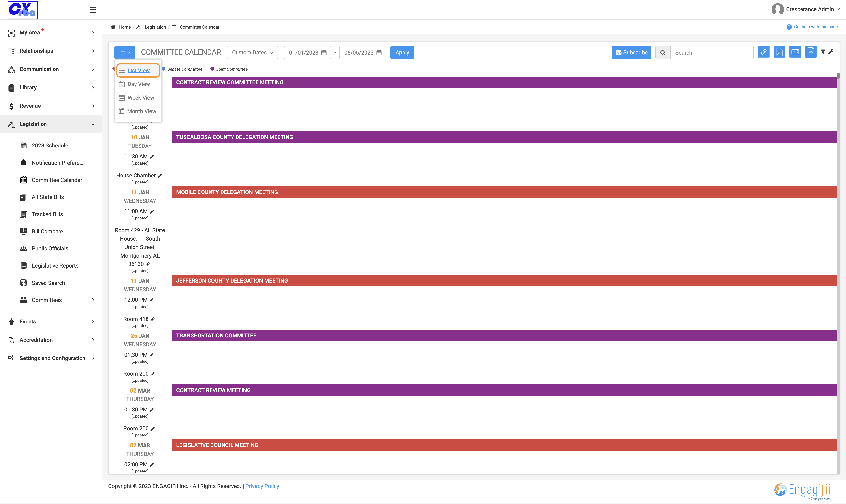Click the Senate Committee blue legend dot
This screenshot has height=504, width=846.
pos(164,69)
